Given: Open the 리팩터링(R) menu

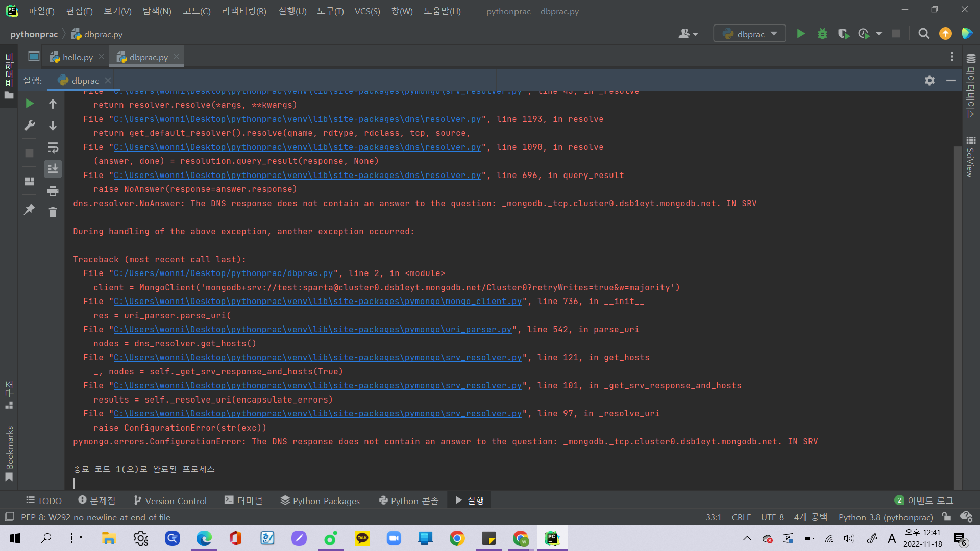Looking at the screenshot, I should 243,11.
